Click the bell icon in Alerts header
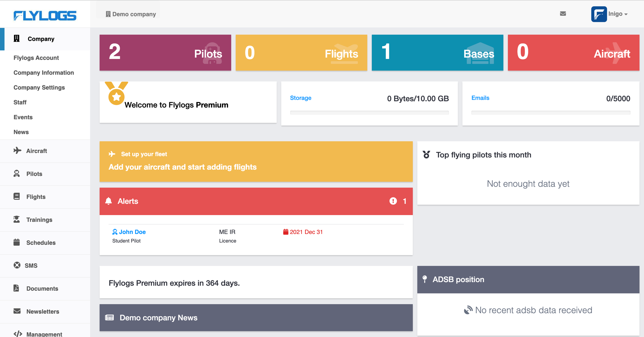 pos(108,201)
